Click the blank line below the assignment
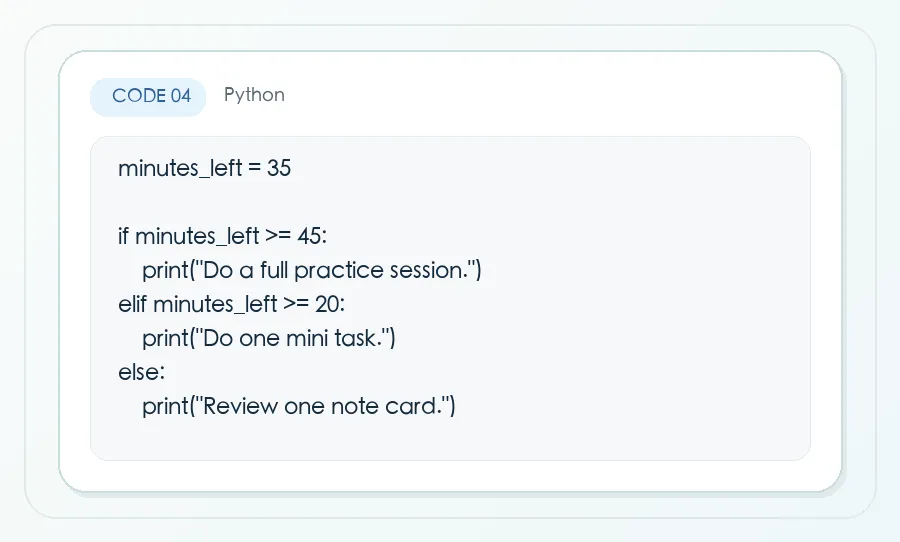This screenshot has height=542, width=900. pos(450,202)
